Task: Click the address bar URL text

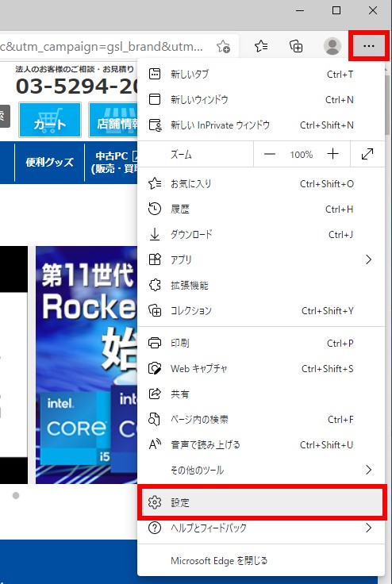Action: tap(102, 47)
